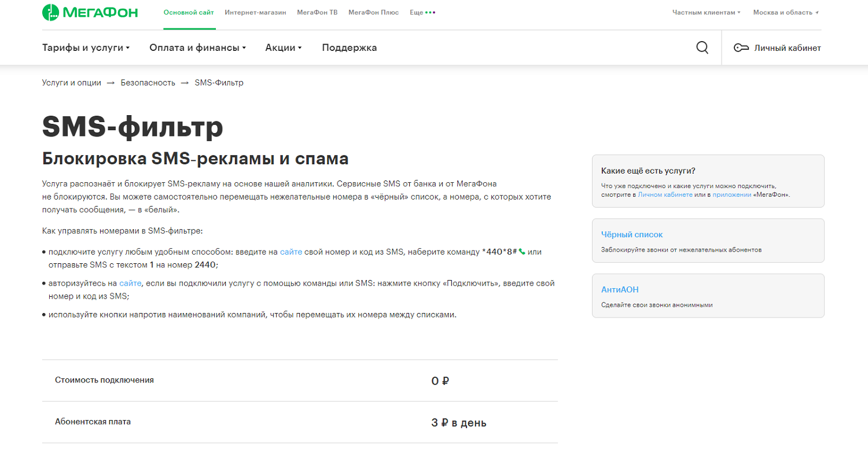Click the 0 ₽ connection cost value

(440, 381)
